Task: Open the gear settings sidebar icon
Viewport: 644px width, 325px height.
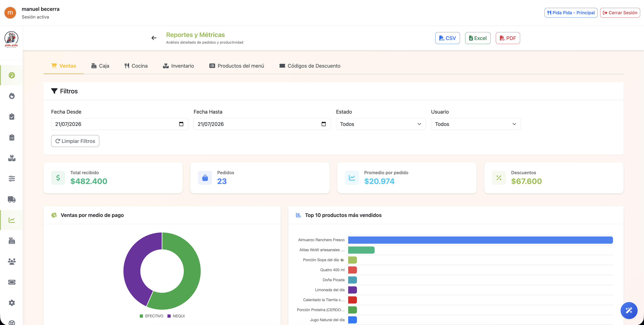Action: pos(12,303)
